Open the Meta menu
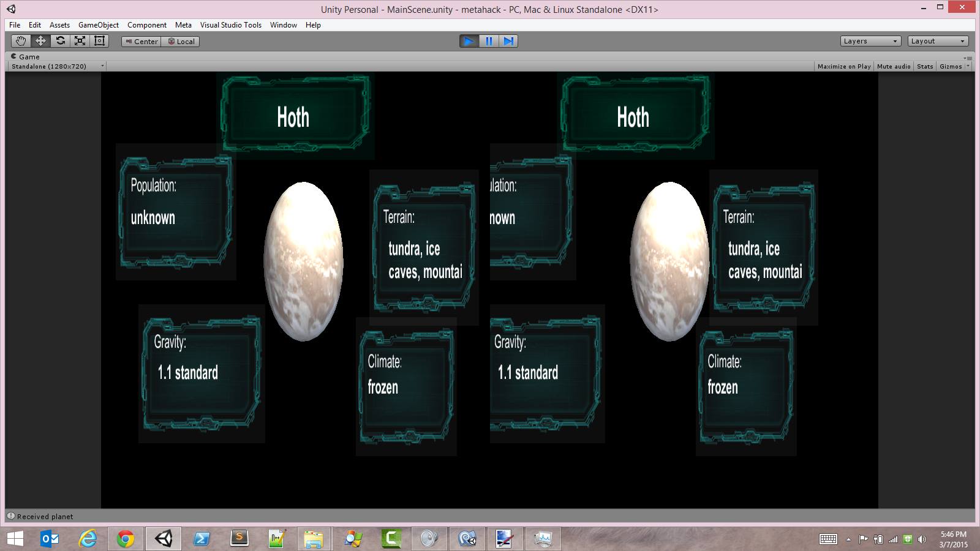Viewport: 980px width, 551px height. pos(183,25)
